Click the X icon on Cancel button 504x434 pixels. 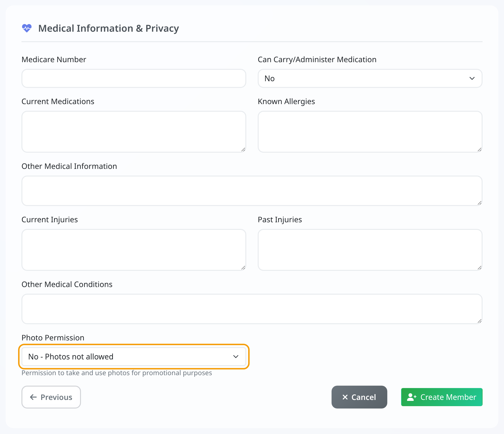345,397
